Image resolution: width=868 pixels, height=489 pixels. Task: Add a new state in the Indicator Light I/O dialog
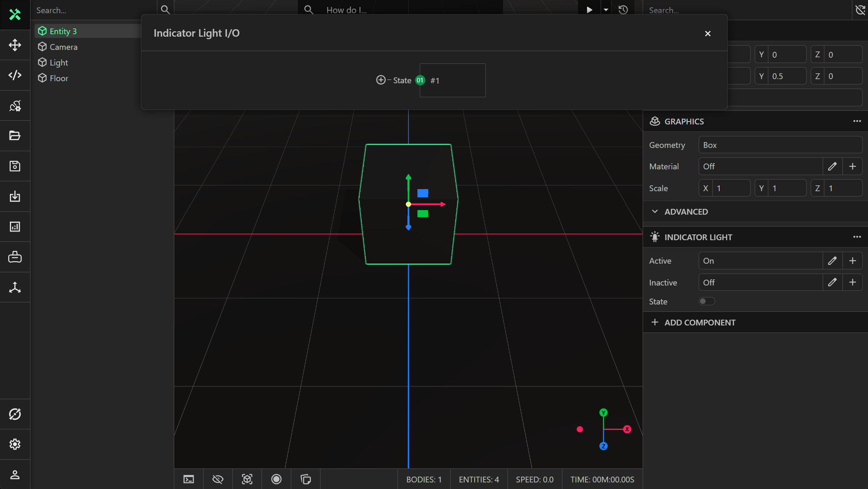coord(381,80)
